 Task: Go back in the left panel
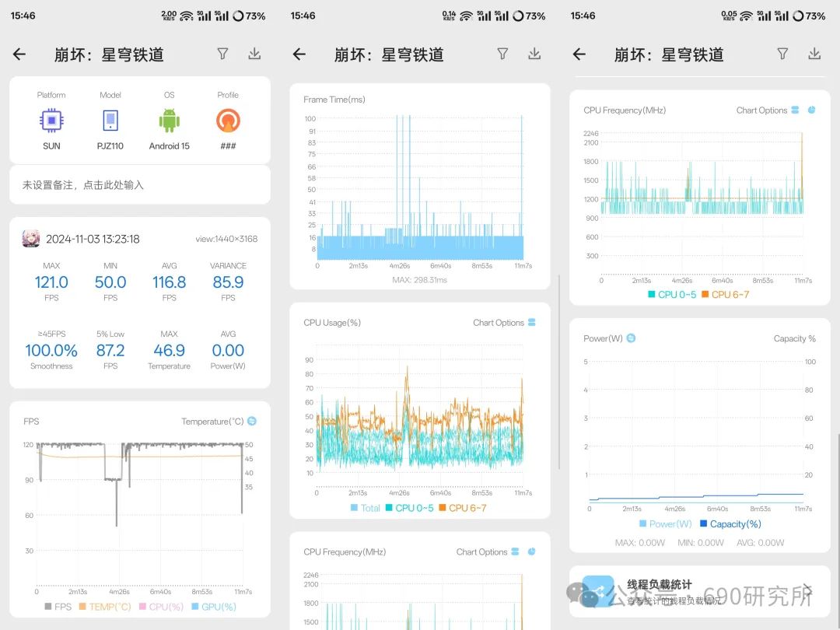coord(19,54)
